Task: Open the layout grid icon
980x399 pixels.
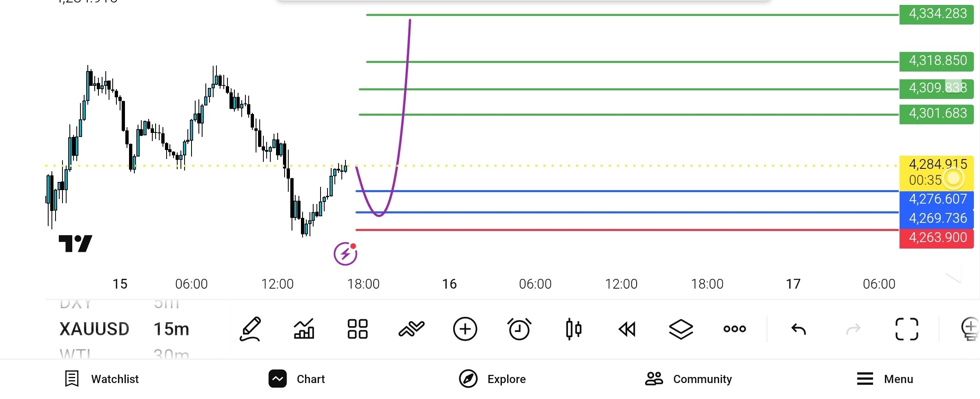Action: (x=357, y=329)
